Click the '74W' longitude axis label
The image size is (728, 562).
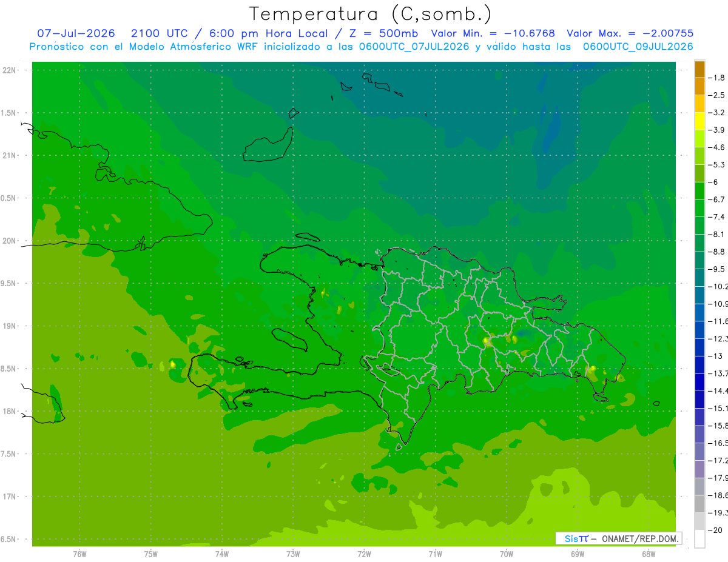click(222, 554)
